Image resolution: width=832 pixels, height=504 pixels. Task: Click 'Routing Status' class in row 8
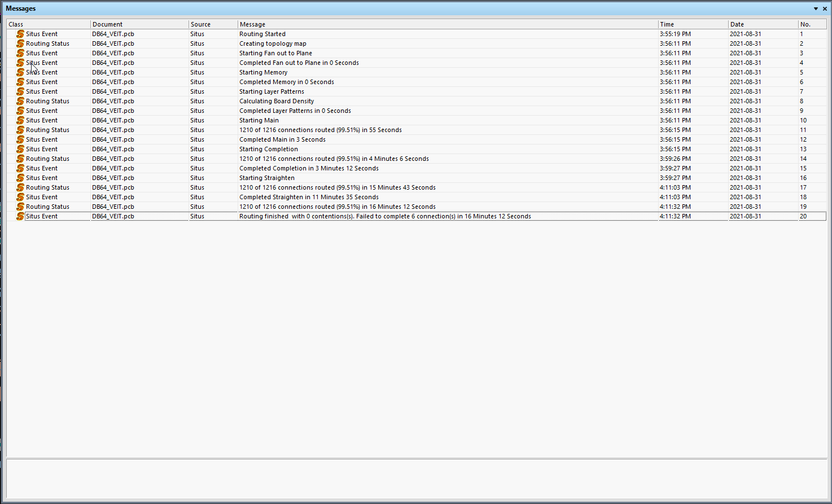tap(47, 101)
